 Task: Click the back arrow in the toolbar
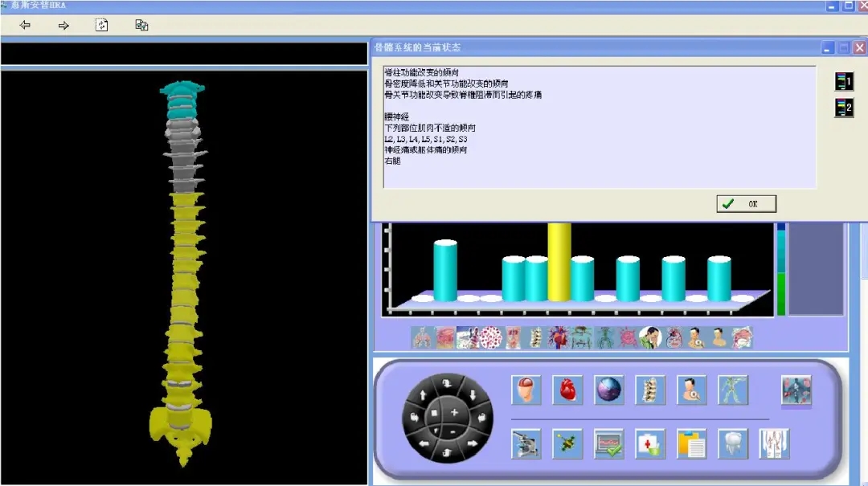point(25,25)
